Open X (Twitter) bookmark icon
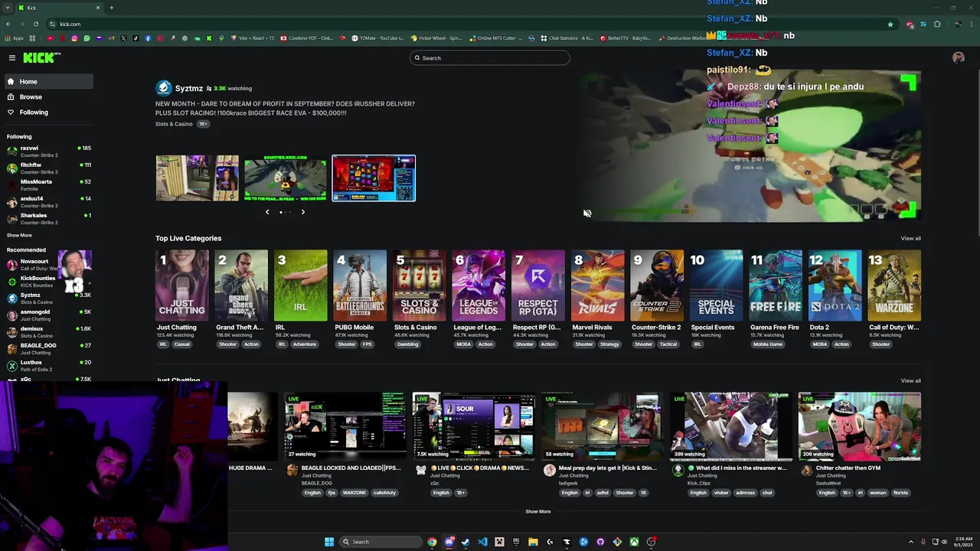 point(123,38)
